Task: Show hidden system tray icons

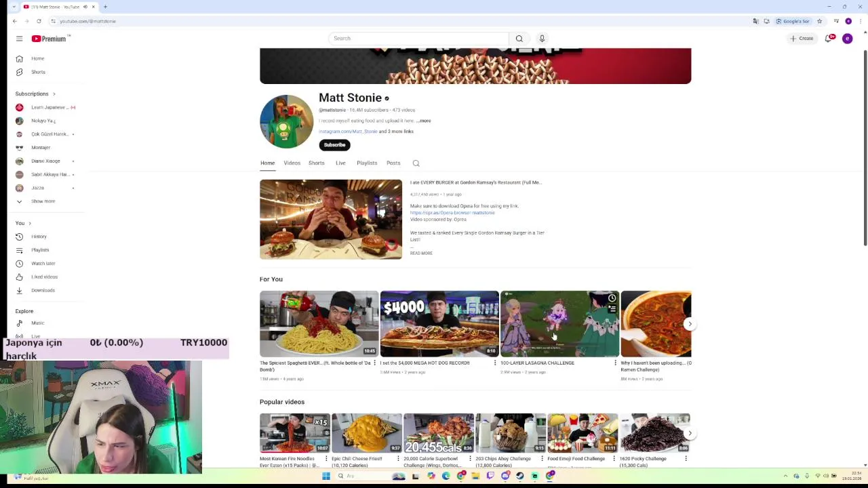Action: coord(785,476)
